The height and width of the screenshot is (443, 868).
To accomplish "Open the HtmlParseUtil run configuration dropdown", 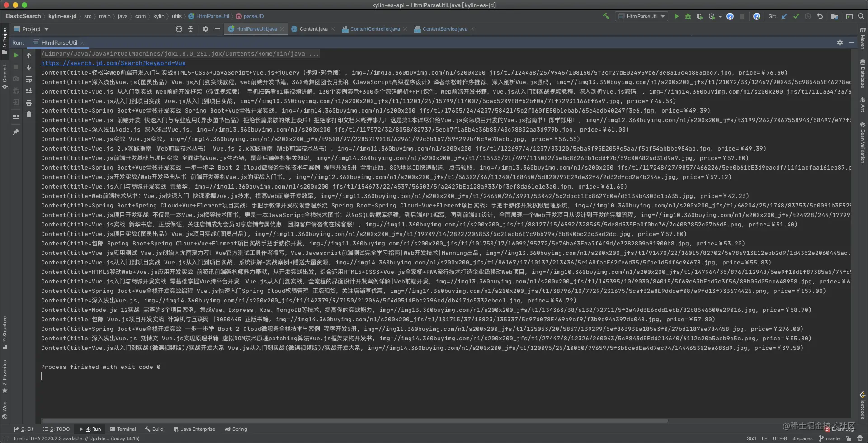I will pos(642,16).
